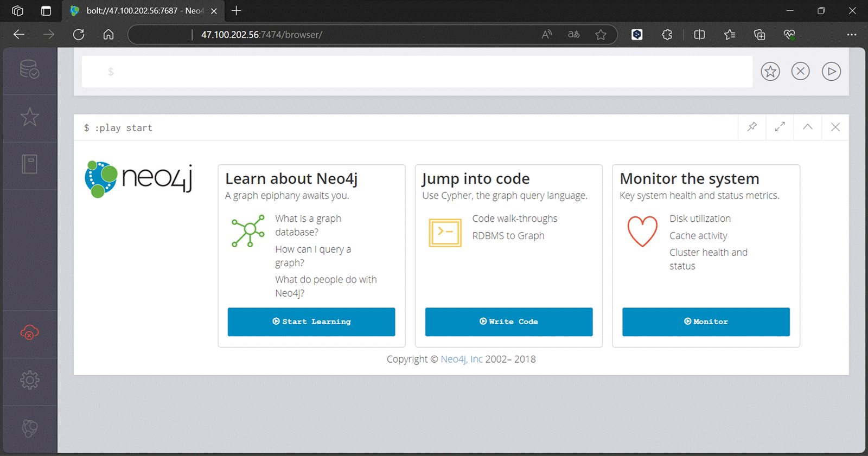
Task: Click the browser Back arrow
Action: coord(19,35)
